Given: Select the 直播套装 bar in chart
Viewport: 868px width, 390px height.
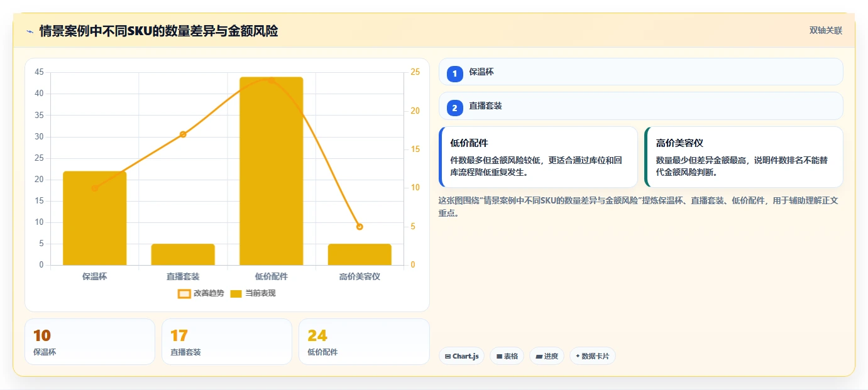Looking at the screenshot, I should point(183,254).
